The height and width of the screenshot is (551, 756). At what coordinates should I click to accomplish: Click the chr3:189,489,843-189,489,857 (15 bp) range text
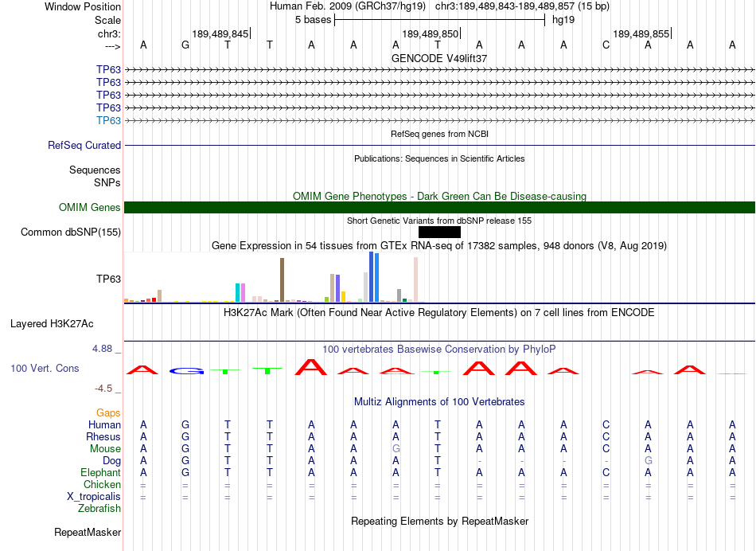[x=522, y=6]
